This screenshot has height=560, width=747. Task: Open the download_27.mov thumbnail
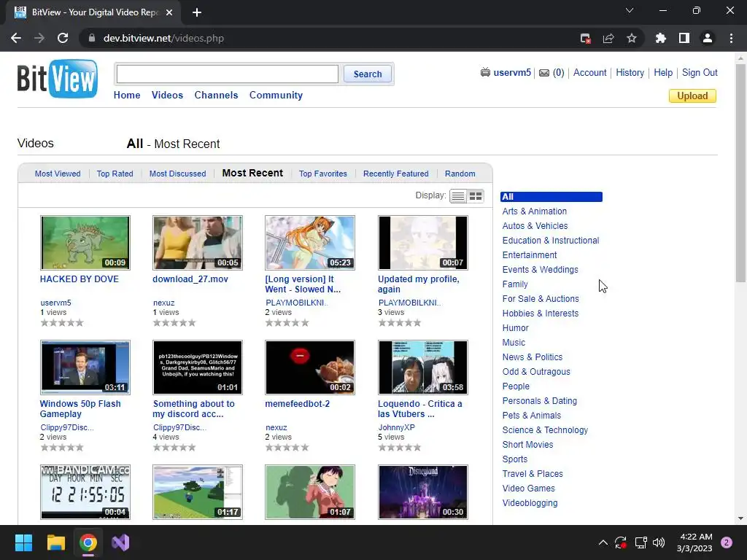[198, 243]
